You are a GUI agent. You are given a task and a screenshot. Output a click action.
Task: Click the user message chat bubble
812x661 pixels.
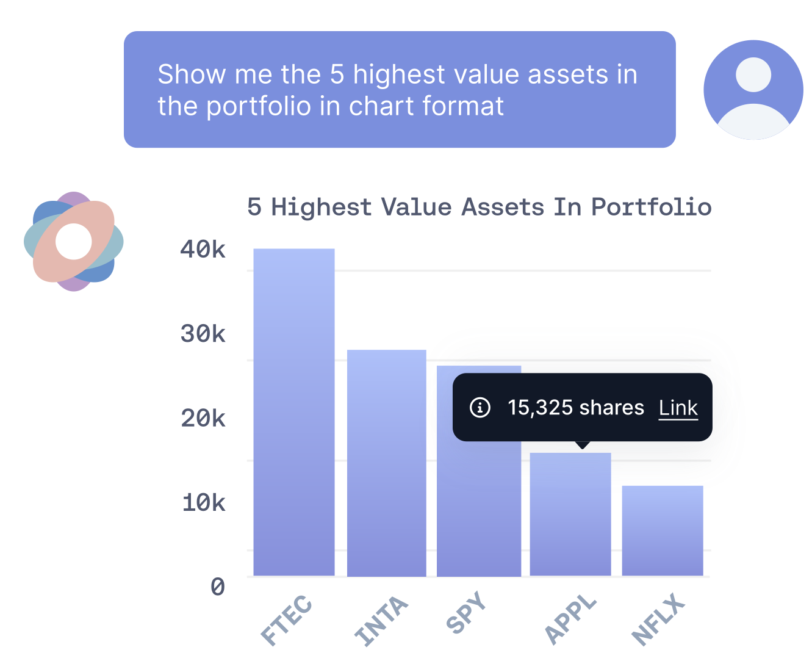click(400, 90)
